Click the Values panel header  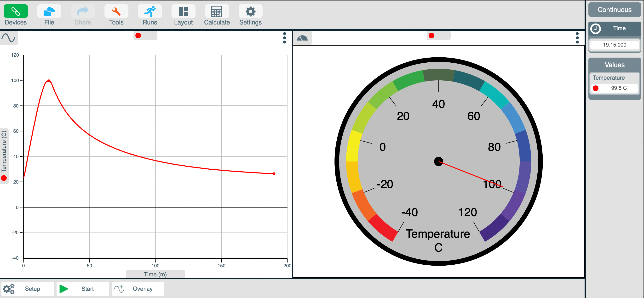tap(614, 65)
